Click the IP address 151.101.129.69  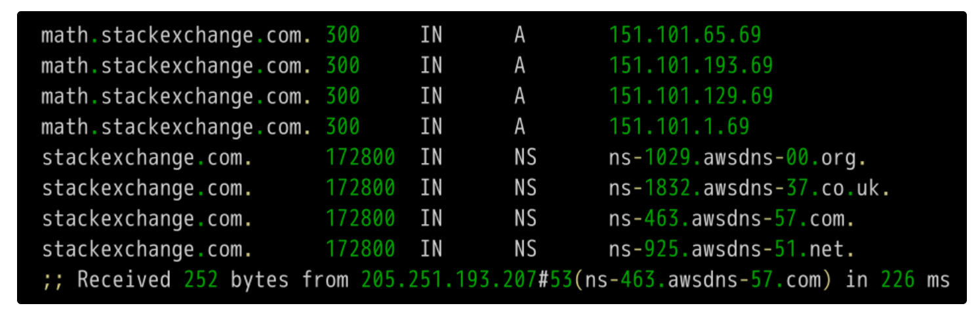(x=691, y=96)
